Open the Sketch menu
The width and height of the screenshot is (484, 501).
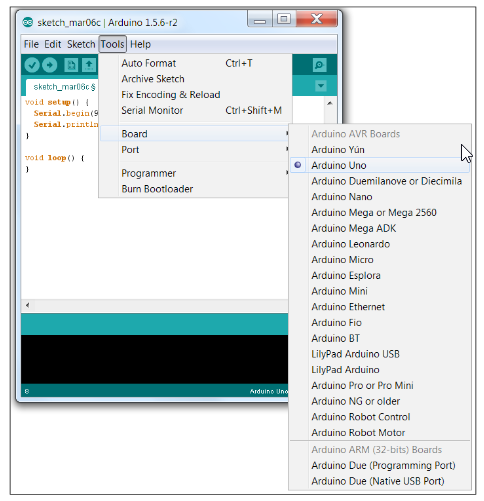pos(81,44)
